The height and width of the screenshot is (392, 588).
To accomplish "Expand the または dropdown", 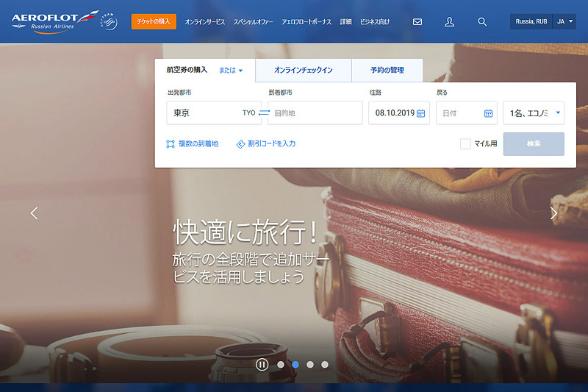I will [231, 70].
